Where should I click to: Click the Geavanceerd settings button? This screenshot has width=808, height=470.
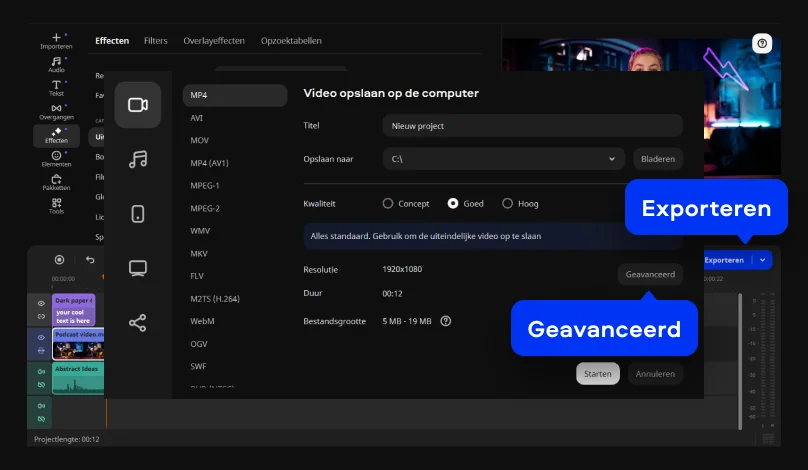click(650, 274)
